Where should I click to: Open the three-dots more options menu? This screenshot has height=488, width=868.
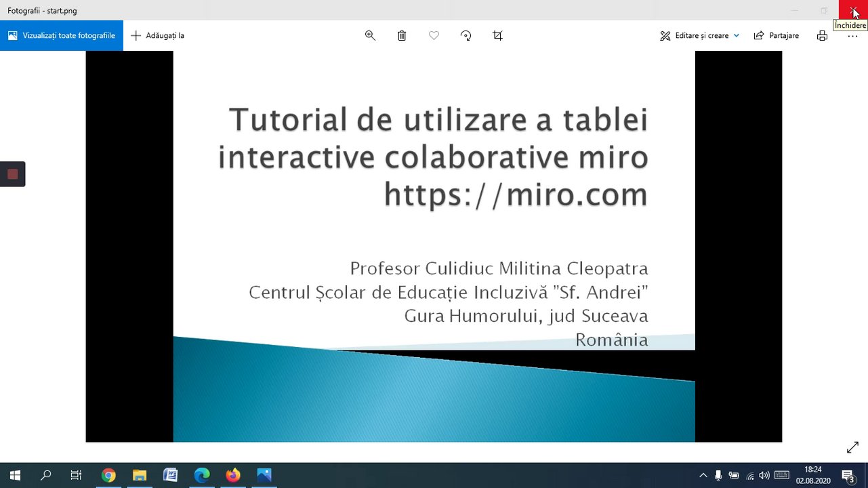(853, 36)
